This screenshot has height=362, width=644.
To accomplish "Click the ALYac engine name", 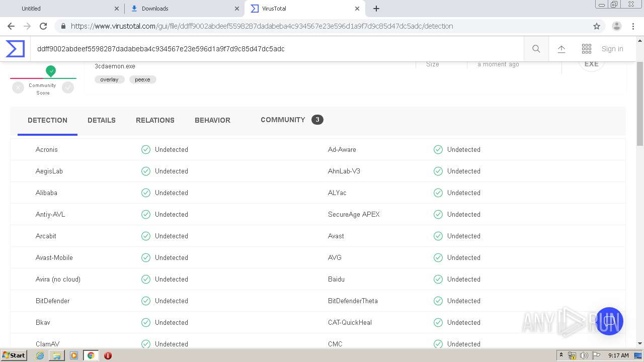I will pyautogui.click(x=337, y=193).
